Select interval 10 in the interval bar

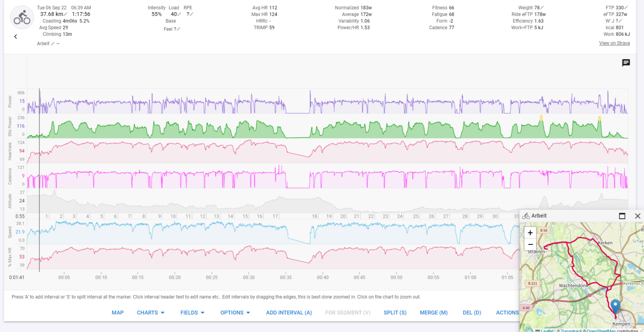click(x=173, y=216)
